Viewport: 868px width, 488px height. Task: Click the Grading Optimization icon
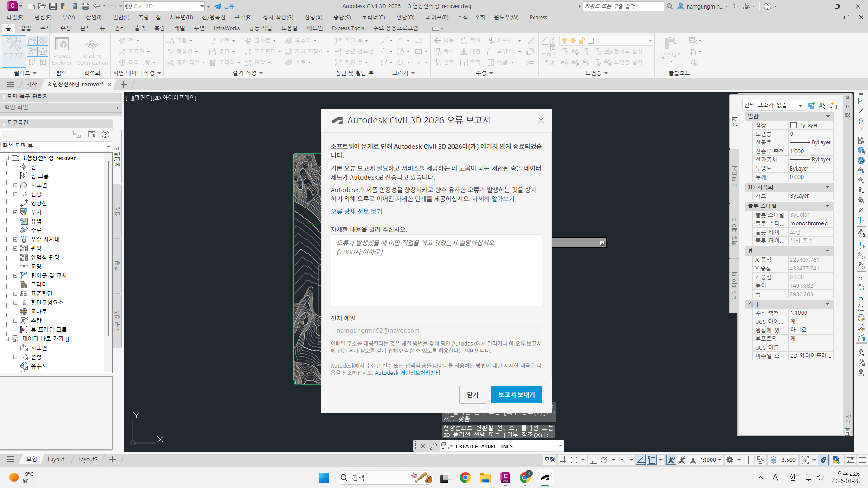92,51
